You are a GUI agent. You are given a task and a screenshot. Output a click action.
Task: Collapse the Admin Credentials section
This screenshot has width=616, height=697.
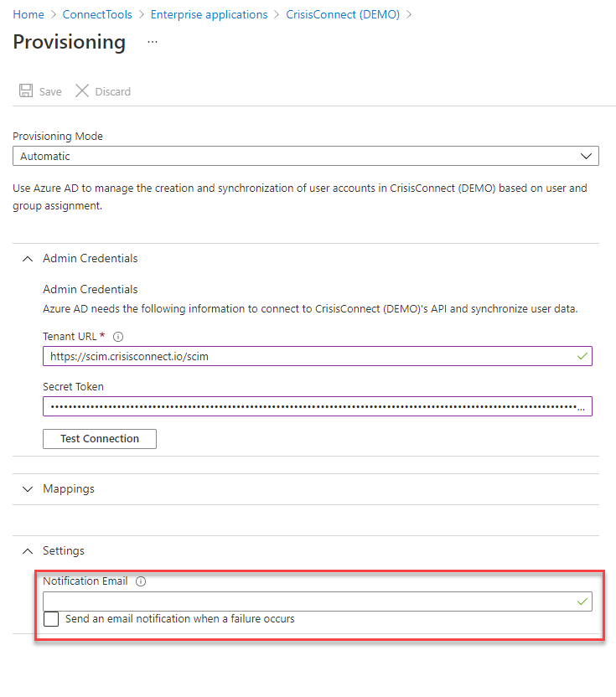[28, 259]
